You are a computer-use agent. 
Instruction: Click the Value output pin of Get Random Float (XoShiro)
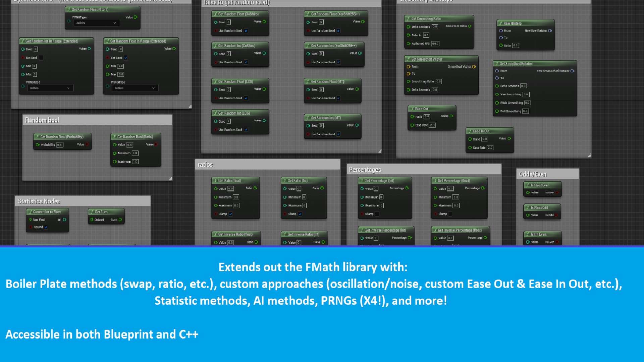(x=264, y=21)
